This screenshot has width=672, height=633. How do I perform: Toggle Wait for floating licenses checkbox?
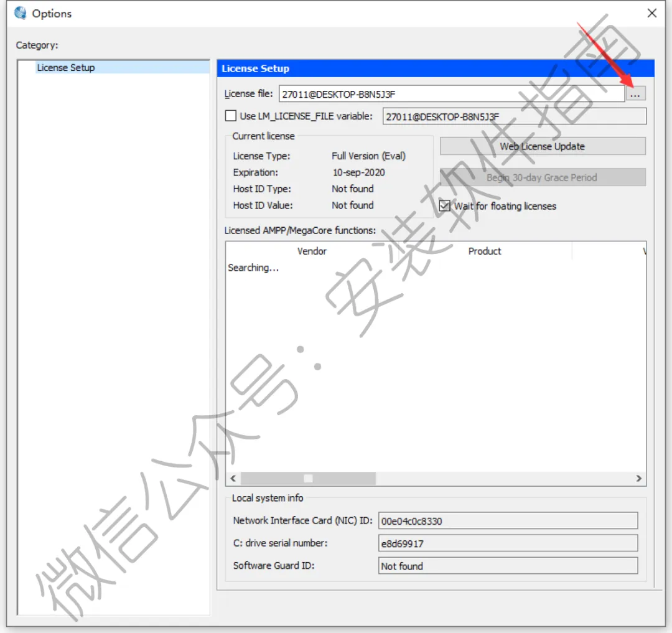[445, 206]
